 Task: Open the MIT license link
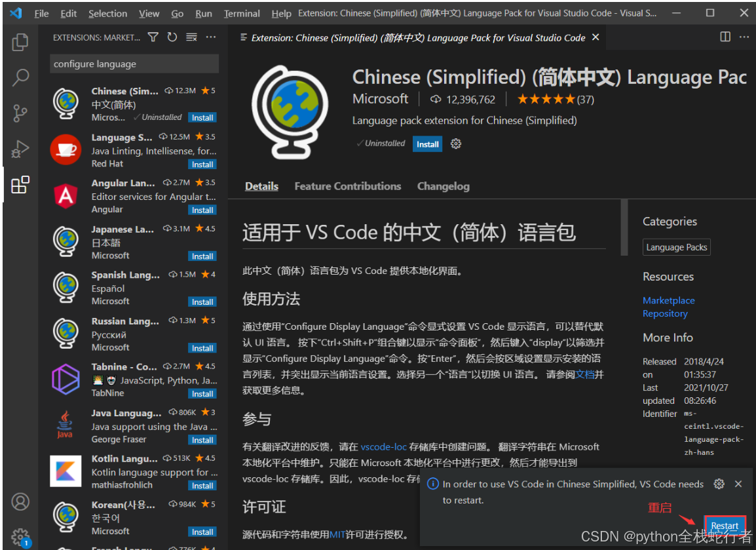click(x=337, y=534)
